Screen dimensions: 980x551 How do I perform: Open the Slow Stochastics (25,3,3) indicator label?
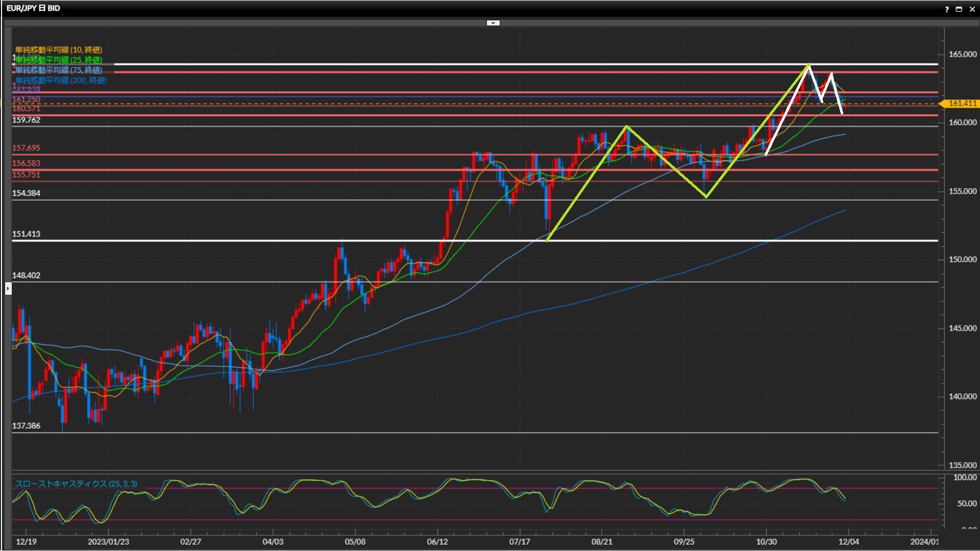pyautogui.click(x=76, y=484)
